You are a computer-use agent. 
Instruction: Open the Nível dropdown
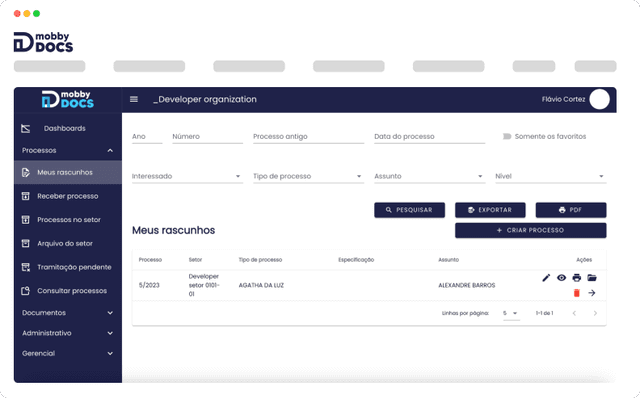551,176
